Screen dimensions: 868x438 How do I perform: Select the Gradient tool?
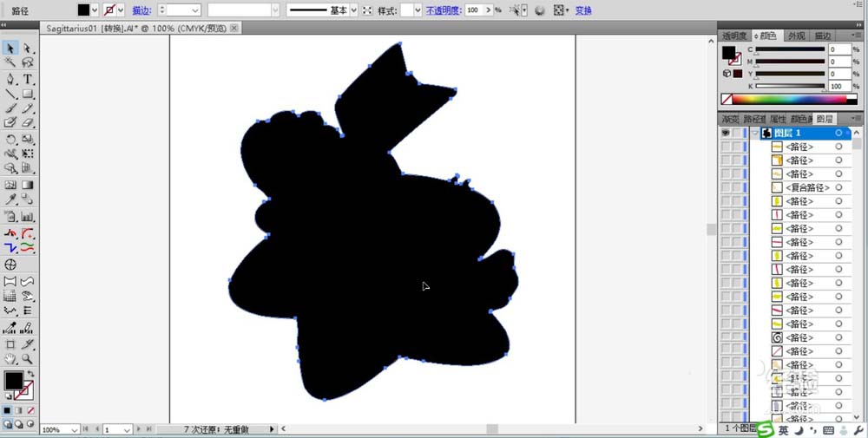coord(27,186)
